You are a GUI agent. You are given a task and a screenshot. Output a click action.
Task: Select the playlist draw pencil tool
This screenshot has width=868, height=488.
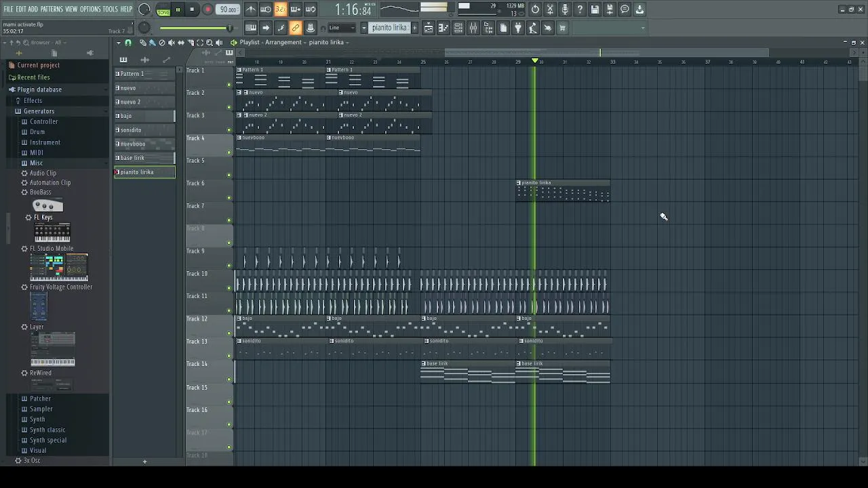143,43
